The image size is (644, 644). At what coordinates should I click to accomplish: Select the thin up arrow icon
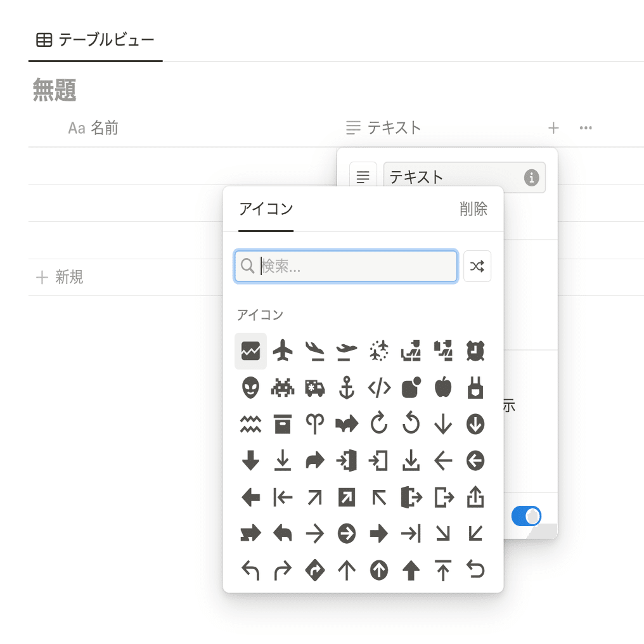[347, 570]
